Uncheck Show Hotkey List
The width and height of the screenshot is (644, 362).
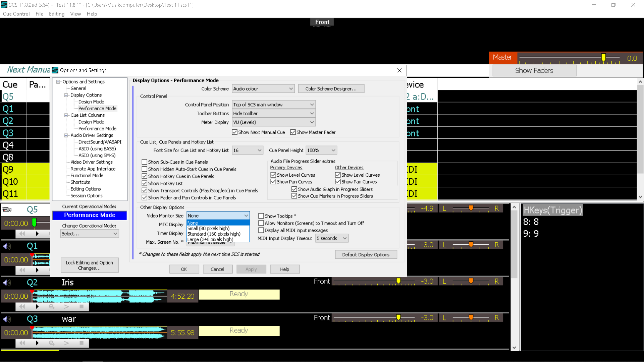click(x=145, y=183)
